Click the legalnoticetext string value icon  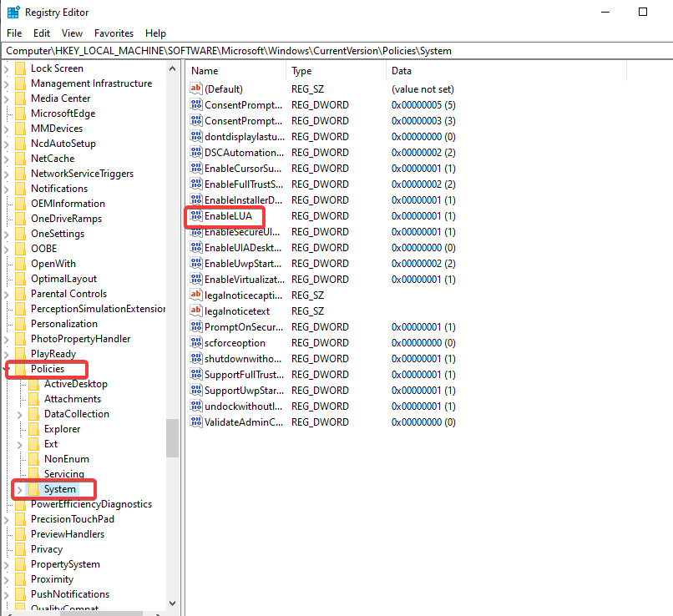click(196, 311)
